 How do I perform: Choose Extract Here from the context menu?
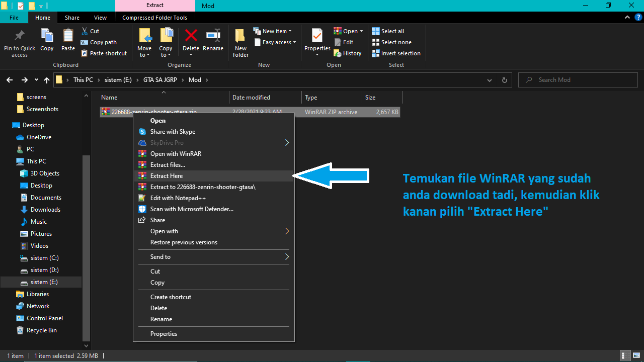click(214, 176)
